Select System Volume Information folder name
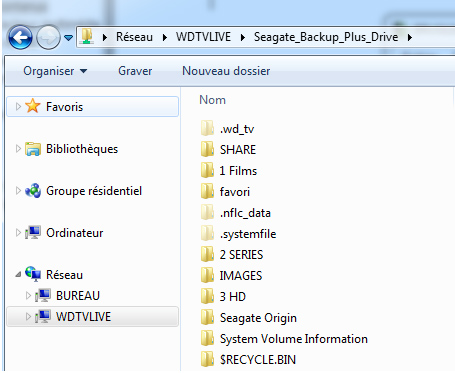Screen dimensions: 455x373 coord(294,339)
